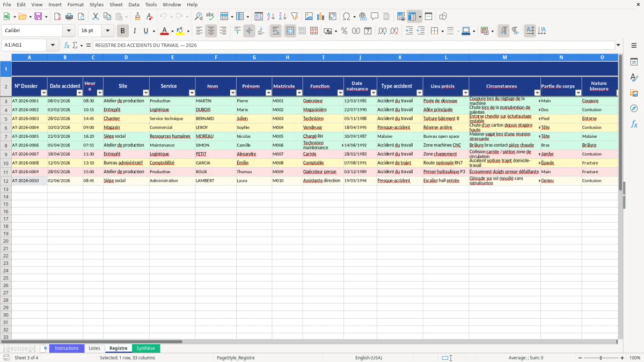Adjust the zoom slider
The image size is (644, 362).
[601, 358]
